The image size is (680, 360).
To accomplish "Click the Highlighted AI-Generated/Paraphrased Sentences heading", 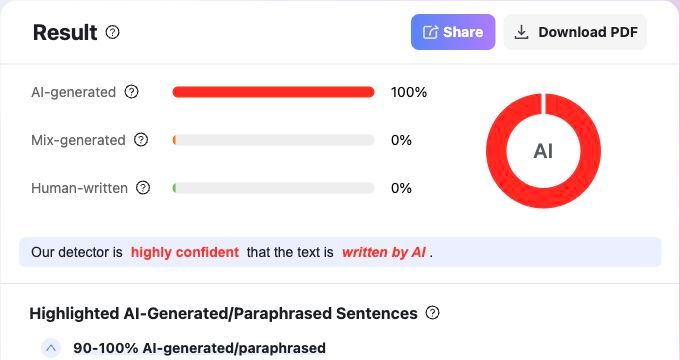I will [223, 313].
